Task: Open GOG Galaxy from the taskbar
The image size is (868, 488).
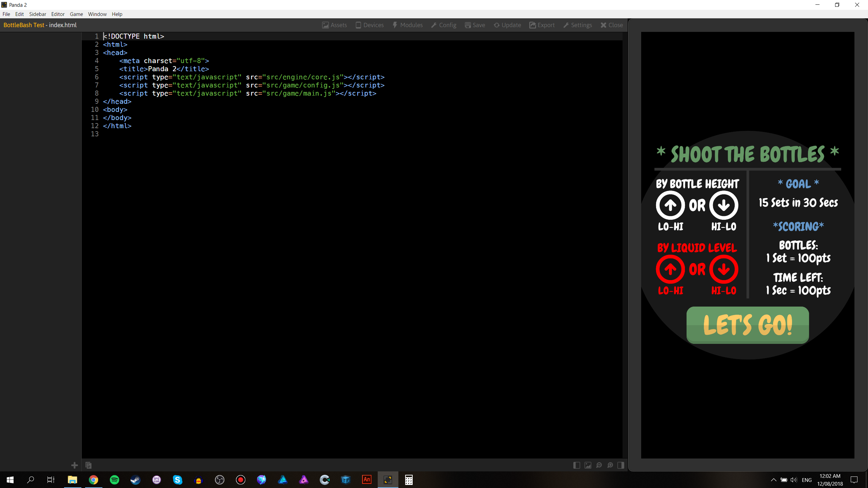Action: pyautogui.click(x=156, y=480)
